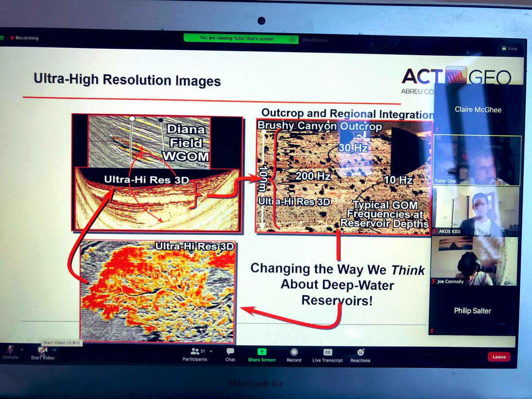This screenshot has width=532, height=399.
Task: Click the Unmute microphone icon
Action: pos(11,350)
